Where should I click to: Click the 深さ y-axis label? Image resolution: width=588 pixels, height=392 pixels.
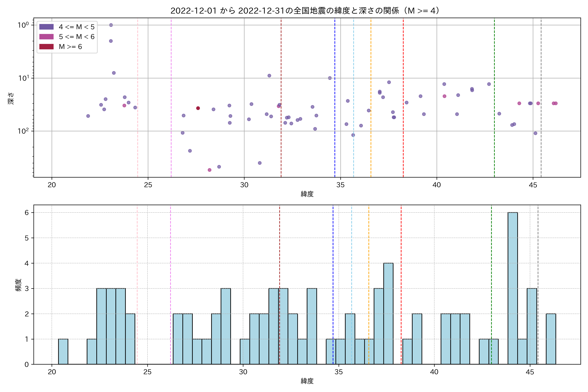pyautogui.click(x=11, y=98)
